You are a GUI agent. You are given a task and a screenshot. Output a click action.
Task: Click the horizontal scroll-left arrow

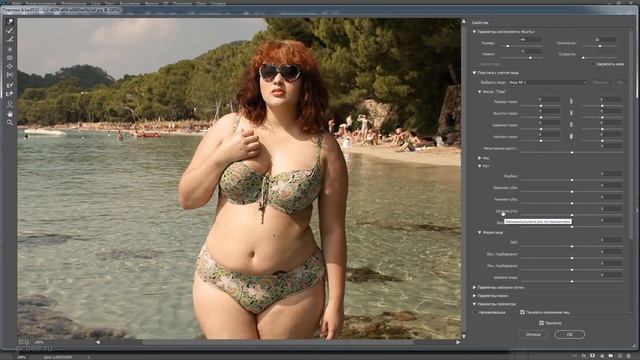98,342
